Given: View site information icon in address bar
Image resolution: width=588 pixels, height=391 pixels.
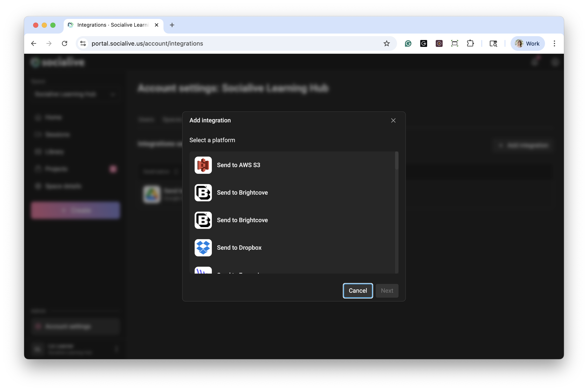Looking at the screenshot, I should 83,44.
